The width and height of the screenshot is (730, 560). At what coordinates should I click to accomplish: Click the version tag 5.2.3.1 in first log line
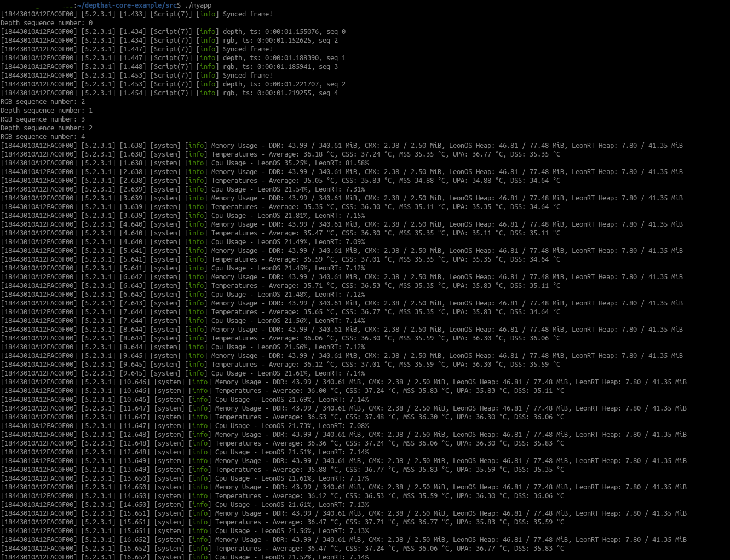pyautogui.click(x=97, y=14)
